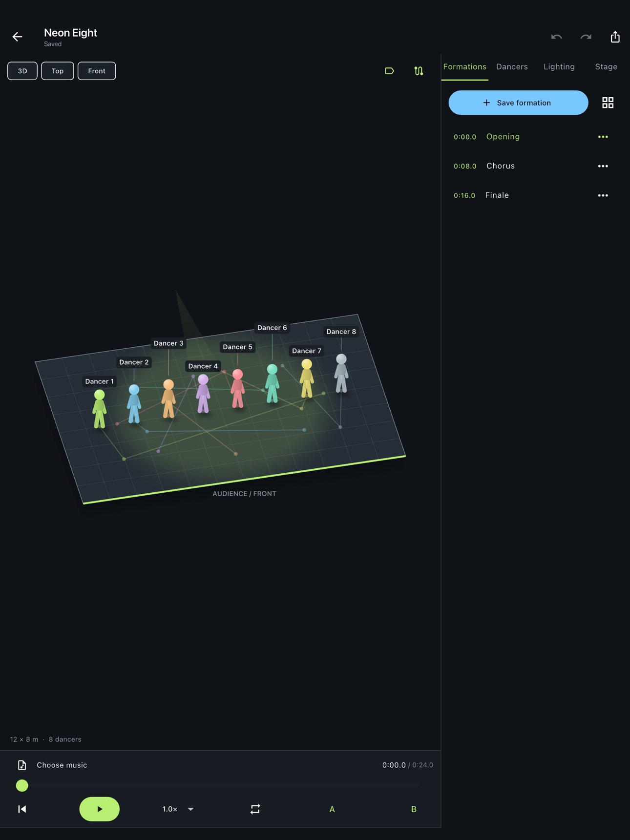Click the 0:08.0 timestamp
This screenshot has height=840, width=630.
(x=465, y=166)
